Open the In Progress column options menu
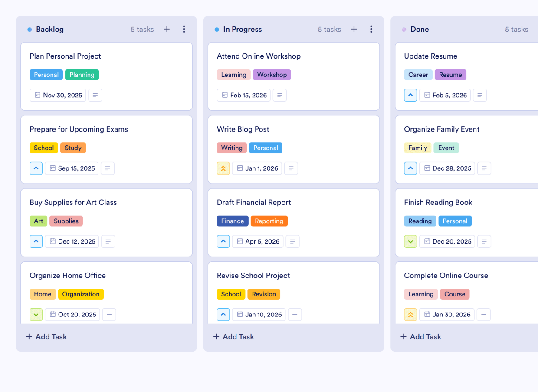The width and height of the screenshot is (538, 392). (x=371, y=29)
